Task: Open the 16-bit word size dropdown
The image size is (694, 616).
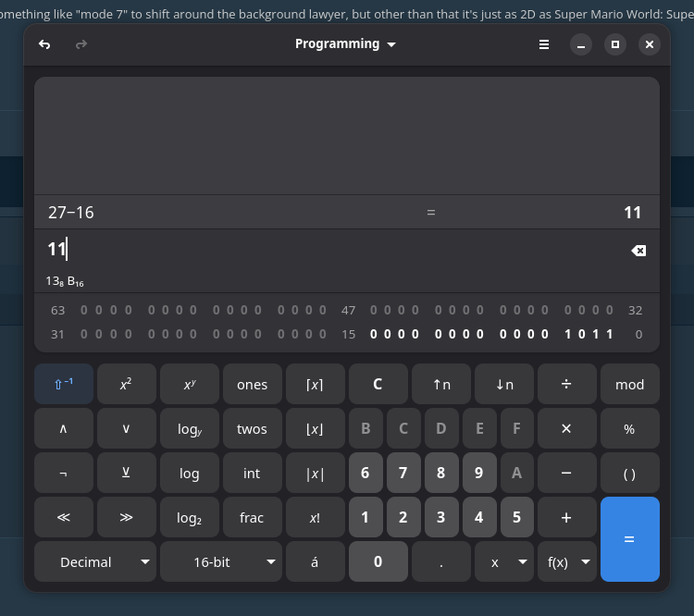Action: [221, 561]
